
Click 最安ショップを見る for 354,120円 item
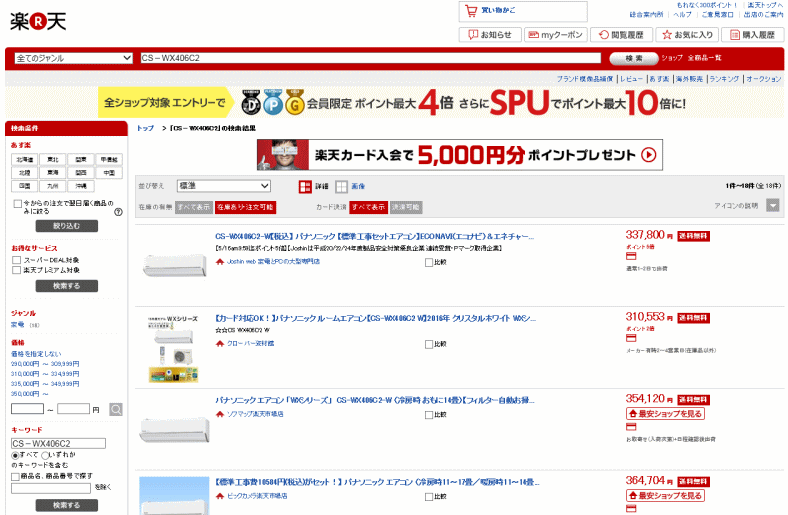(665, 414)
